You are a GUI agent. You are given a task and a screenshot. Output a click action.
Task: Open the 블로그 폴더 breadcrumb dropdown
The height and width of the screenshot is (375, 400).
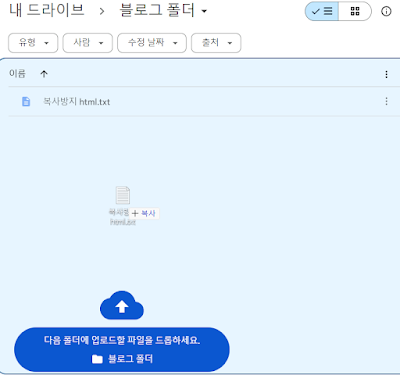click(163, 10)
